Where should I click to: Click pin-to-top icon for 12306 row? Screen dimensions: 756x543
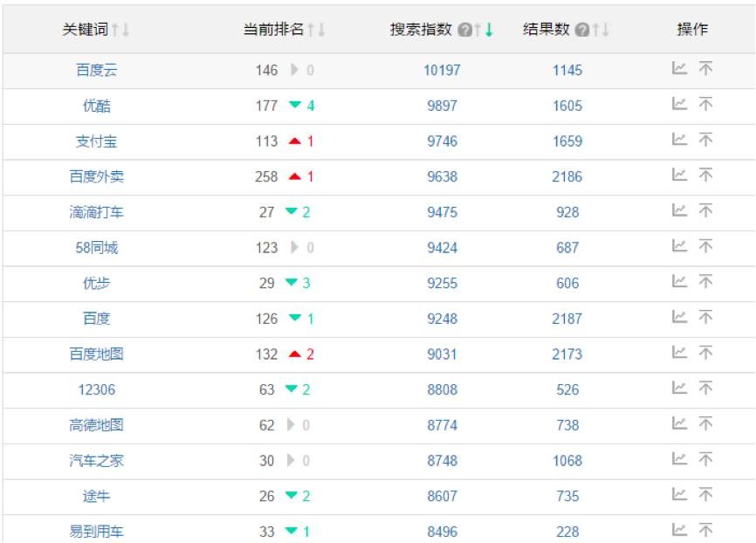click(705, 388)
